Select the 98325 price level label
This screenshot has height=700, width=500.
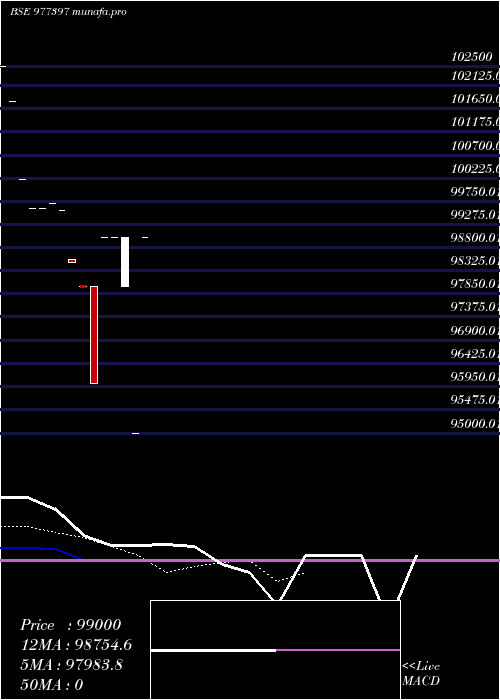(x=475, y=260)
